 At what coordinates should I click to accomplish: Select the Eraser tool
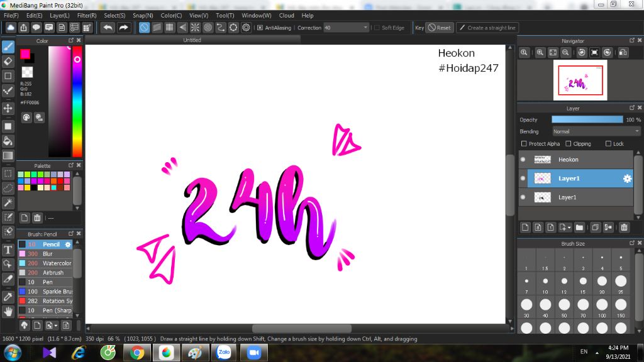8,62
